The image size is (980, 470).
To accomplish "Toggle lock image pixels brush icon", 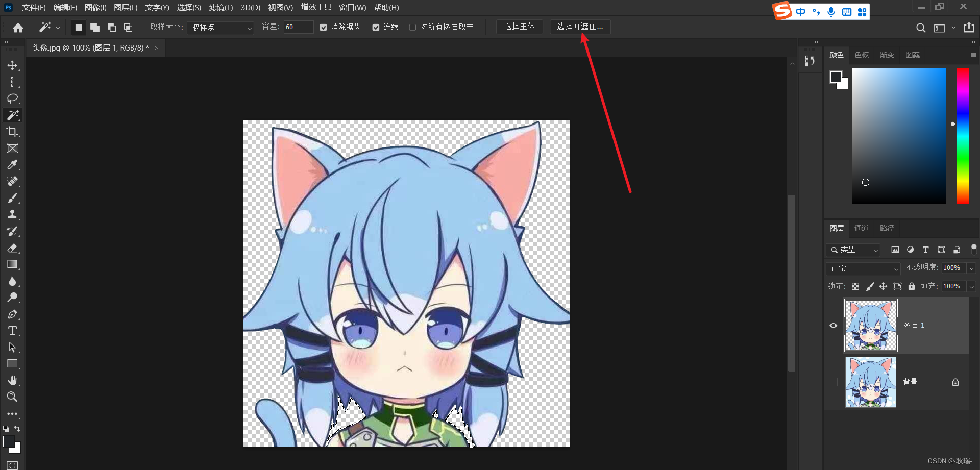I will [870, 286].
